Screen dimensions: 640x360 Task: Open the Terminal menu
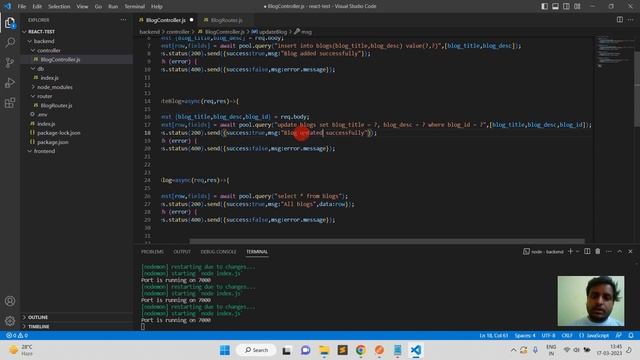[x=135, y=6]
